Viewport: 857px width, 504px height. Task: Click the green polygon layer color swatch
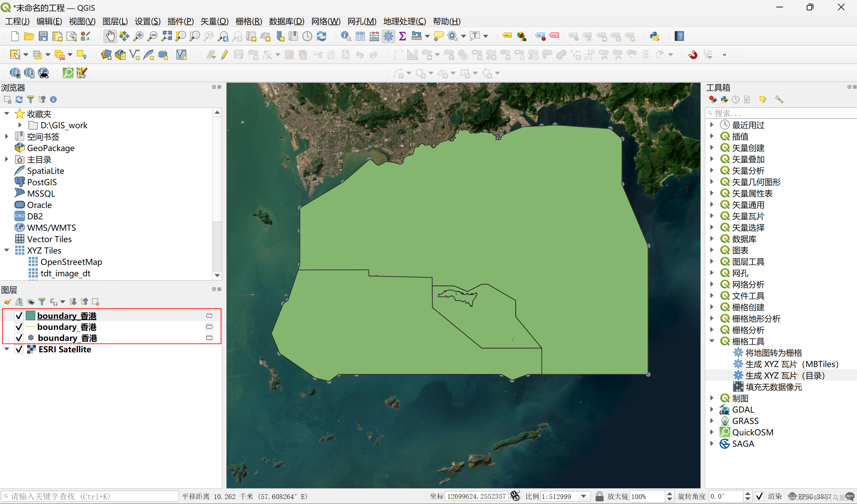[x=30, y=316]
